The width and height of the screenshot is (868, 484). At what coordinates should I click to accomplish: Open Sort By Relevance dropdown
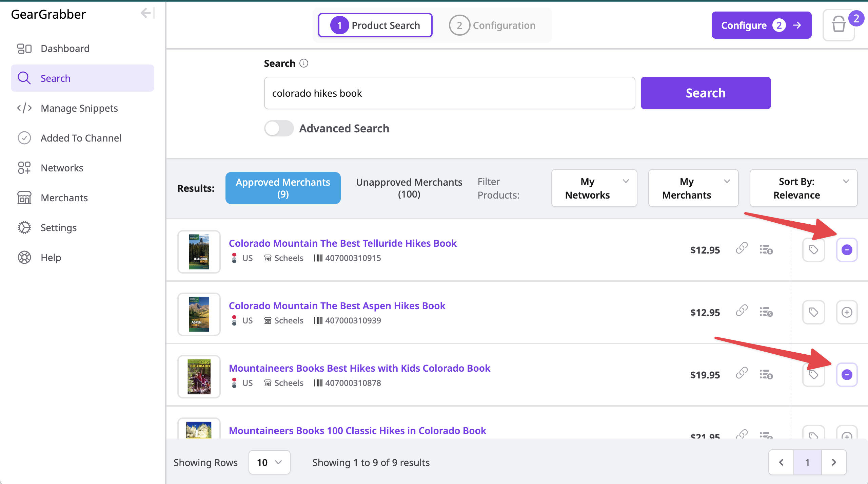pos(803,188)
